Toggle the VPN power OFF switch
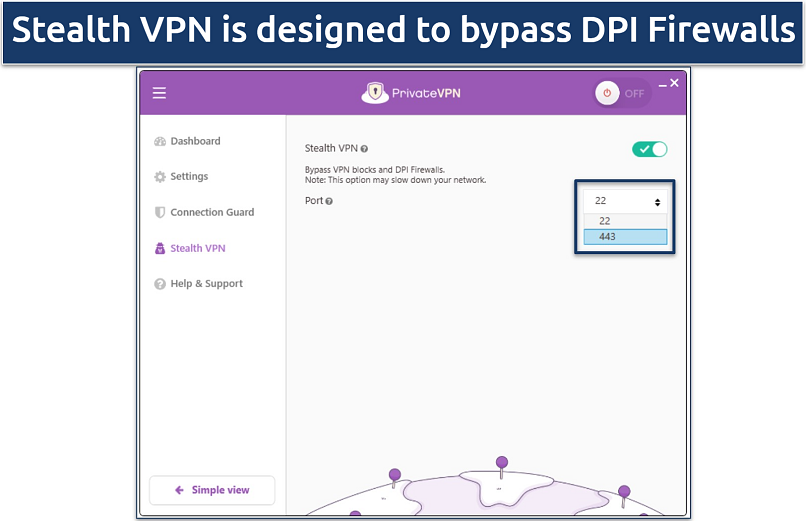This screenshot has width=806, height=521. 622,94
